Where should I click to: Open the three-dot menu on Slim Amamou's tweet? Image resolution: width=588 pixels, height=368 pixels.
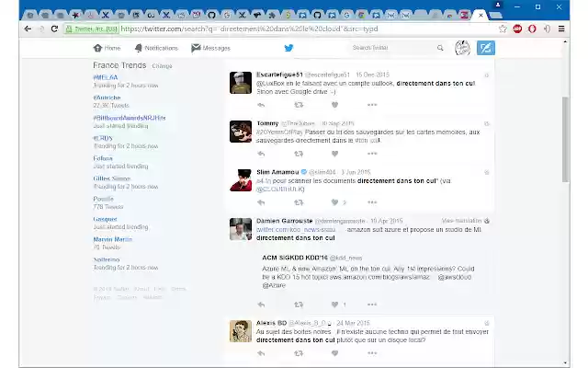click(x=371, y=202)
